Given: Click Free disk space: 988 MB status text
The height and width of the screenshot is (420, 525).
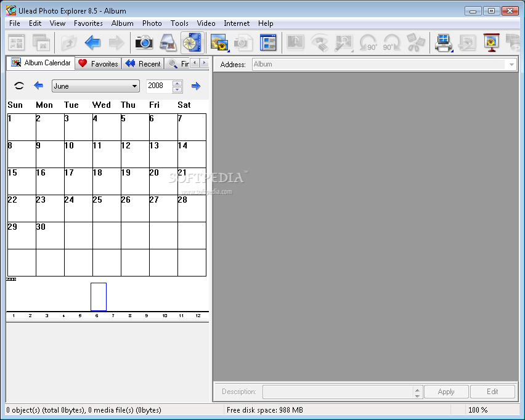Looking at the screenshot, I should pyautogui.click(x=264, y=410).
